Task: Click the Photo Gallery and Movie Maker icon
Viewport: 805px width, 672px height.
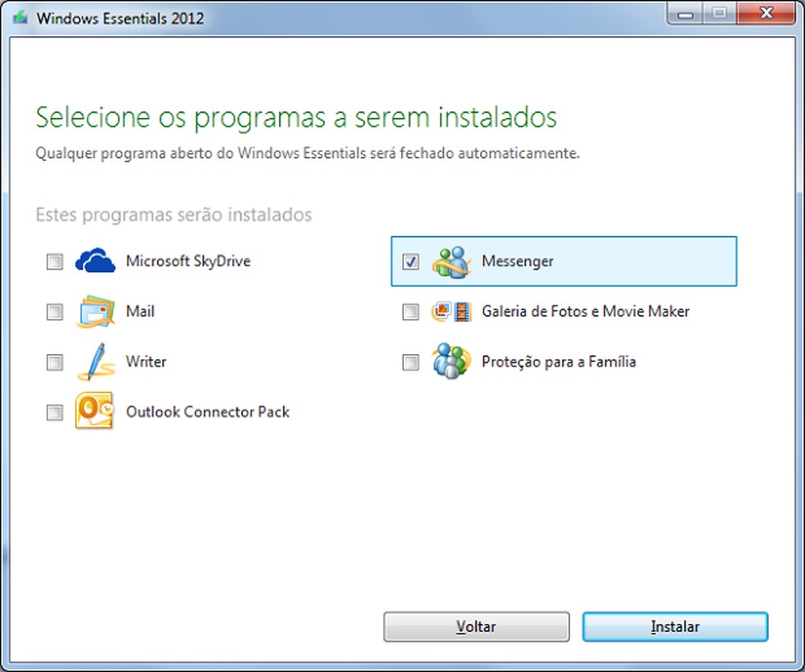Action: pos(452,311)
